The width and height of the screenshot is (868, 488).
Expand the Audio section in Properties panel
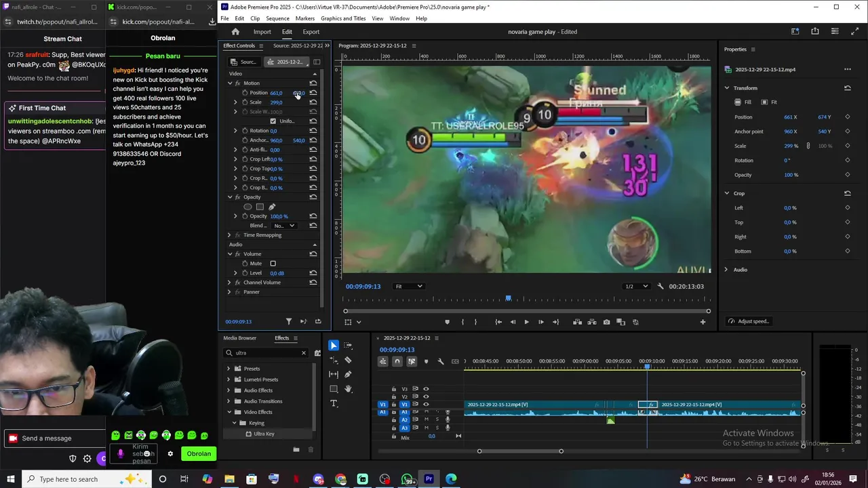[x=726, y=270]
